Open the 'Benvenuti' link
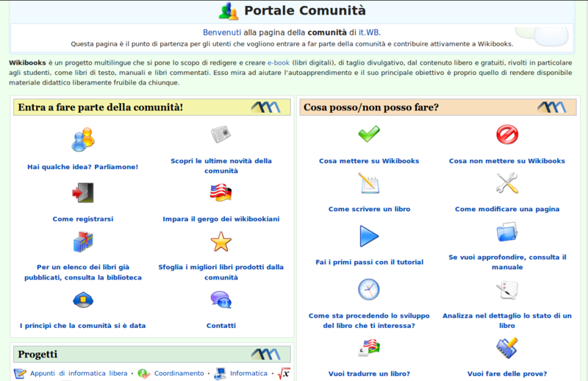Image resolution: width=588 pixels, height=381 pixels. click(222, 32)
